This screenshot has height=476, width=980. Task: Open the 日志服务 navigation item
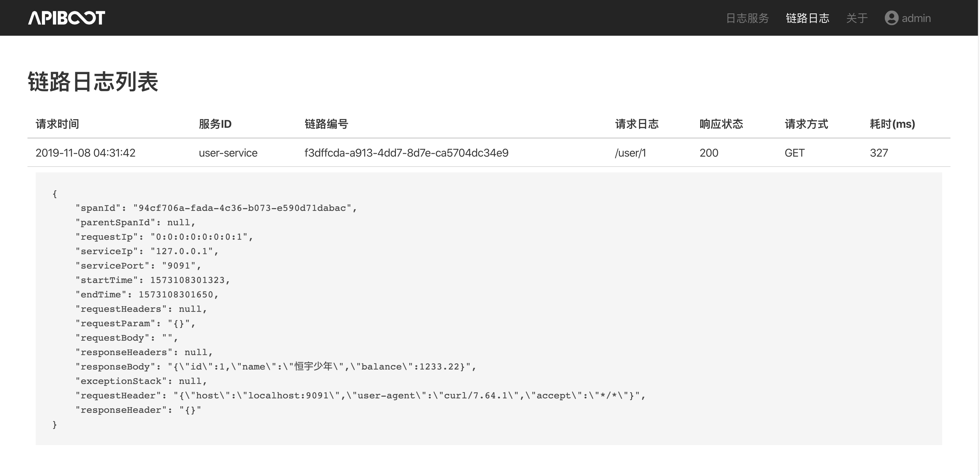click(x=747, y=18)
